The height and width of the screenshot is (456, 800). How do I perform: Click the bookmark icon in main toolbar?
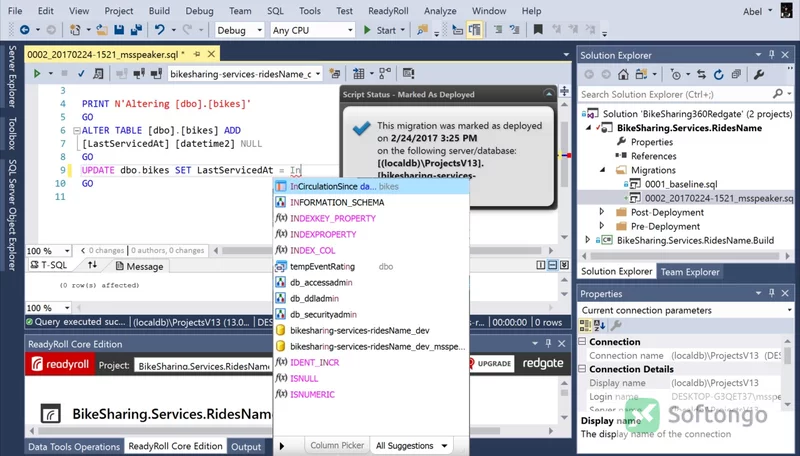point(538,30)
